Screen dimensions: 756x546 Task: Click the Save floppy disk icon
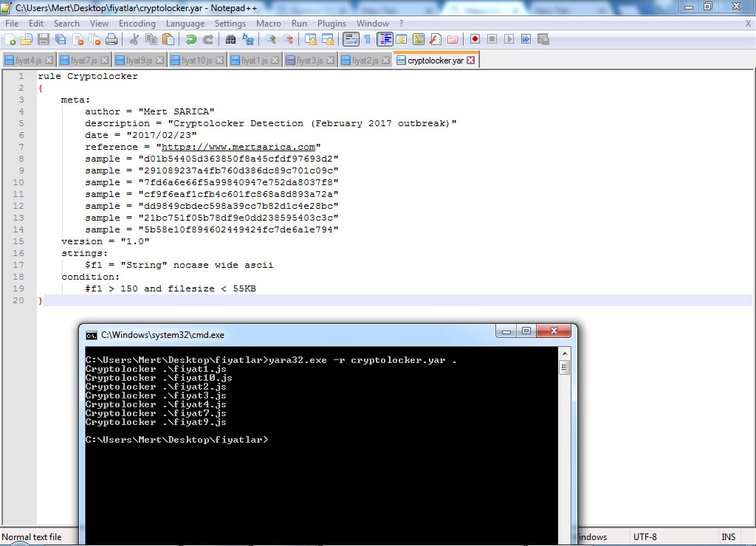[44, 40]
